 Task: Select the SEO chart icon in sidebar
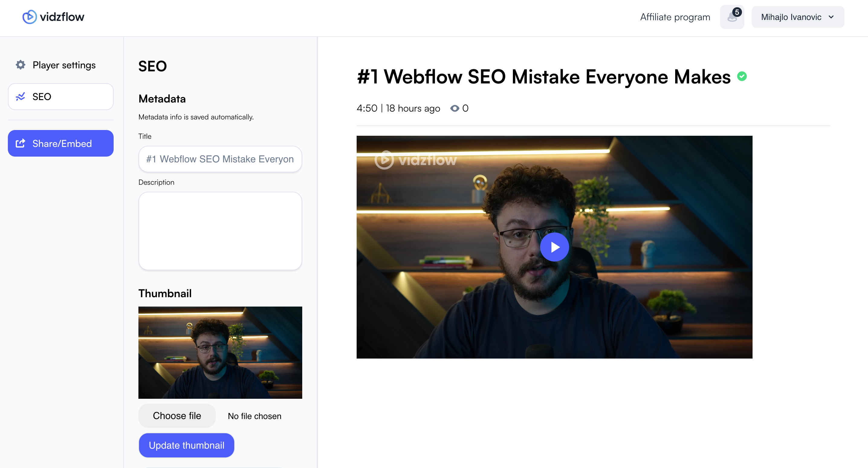[x=21, y=96]
